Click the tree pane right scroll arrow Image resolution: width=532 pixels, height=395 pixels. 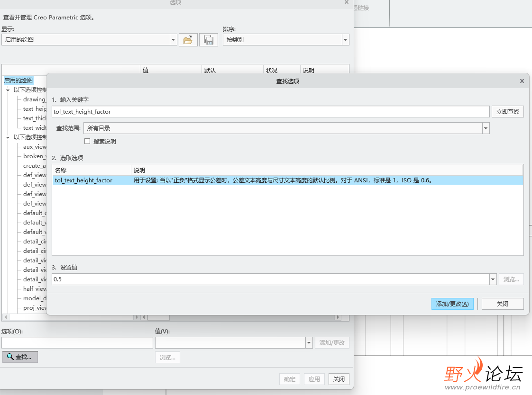[x=137, y=317]
